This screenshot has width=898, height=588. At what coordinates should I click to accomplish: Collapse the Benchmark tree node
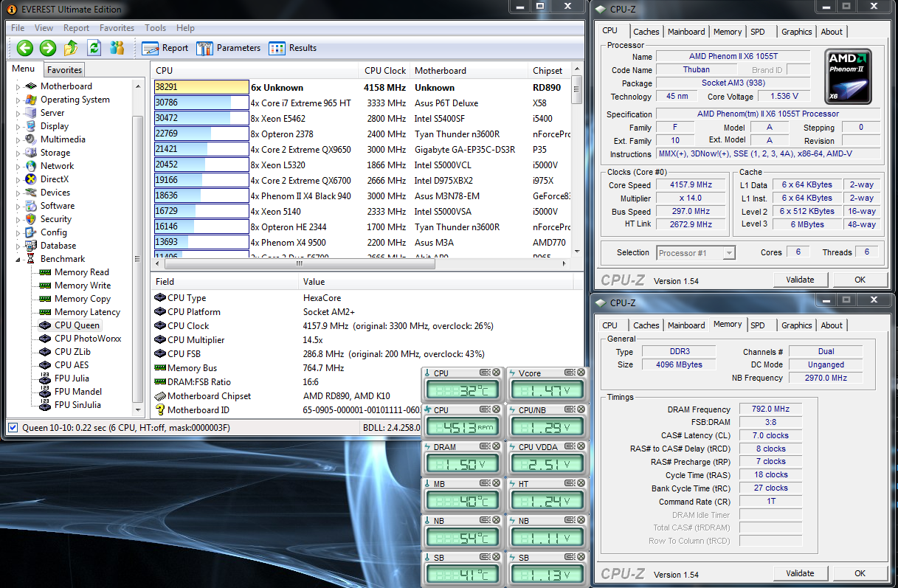click(x=18, y=259)
